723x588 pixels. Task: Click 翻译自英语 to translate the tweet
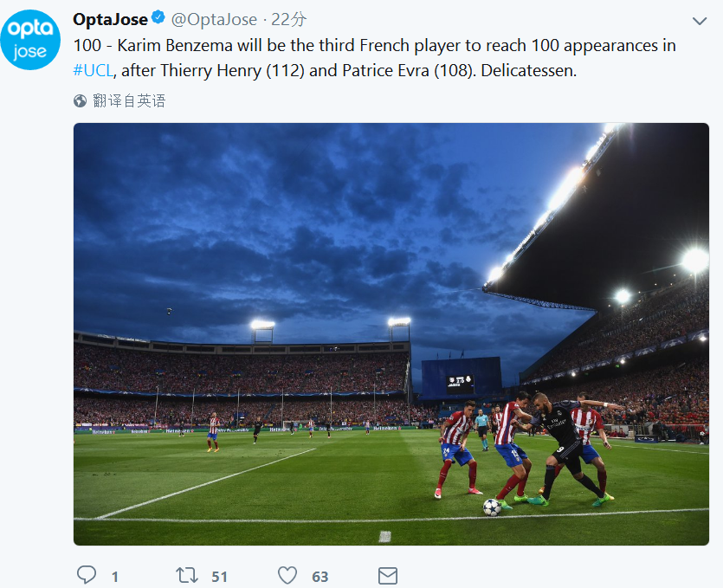(x=129, y=100)
